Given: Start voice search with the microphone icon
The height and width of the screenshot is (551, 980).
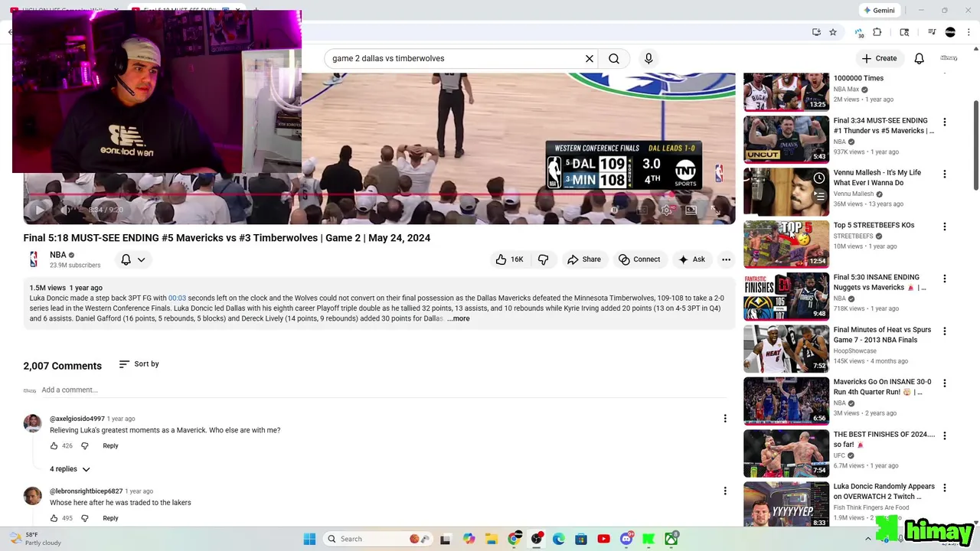Looking at the screenshot, I should [x=648, y=58].
